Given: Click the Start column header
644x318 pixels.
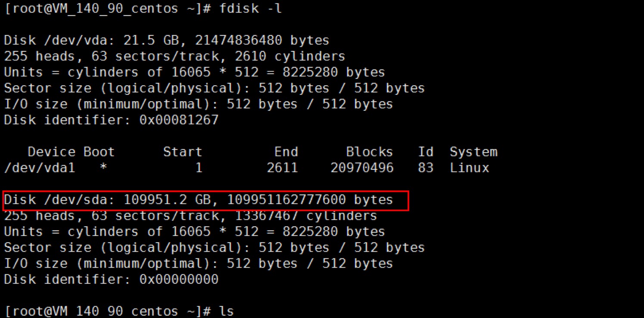Looking at the screenshot, I should [183, 152].
